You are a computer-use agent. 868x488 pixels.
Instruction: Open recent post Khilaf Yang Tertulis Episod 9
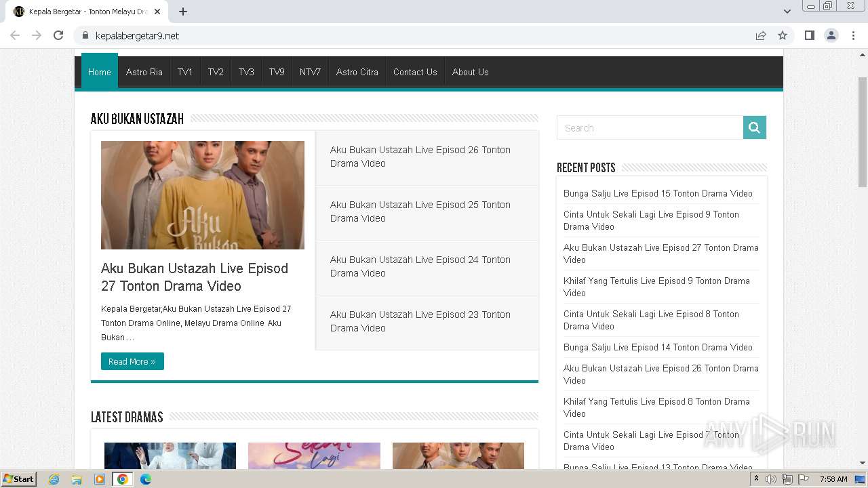[x=656, y=287]
